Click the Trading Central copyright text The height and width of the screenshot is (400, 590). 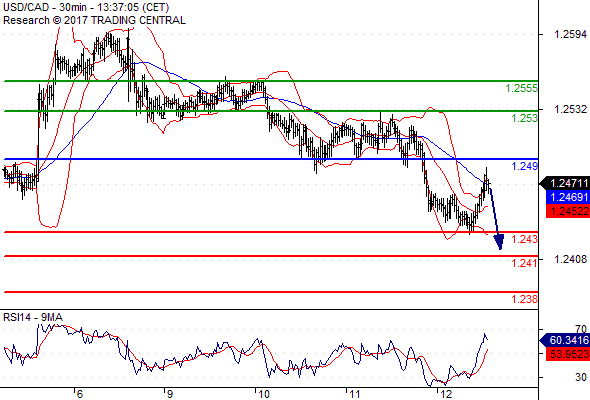(x=94, y=20)
